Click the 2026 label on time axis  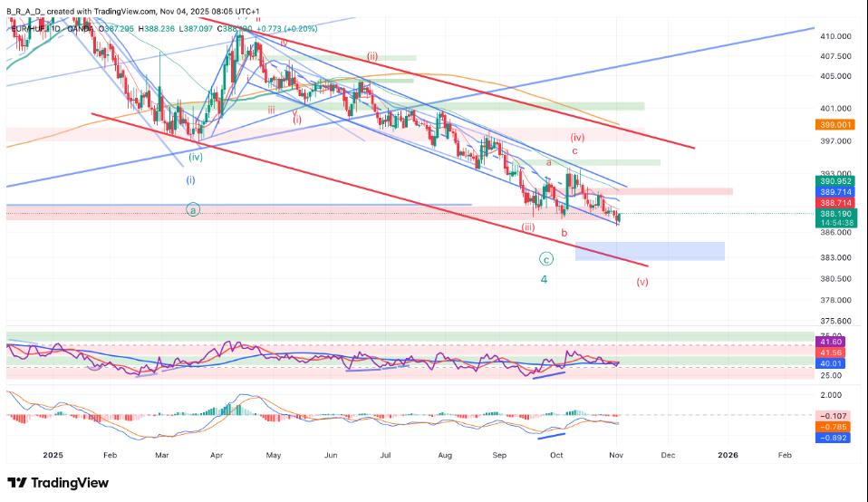pyautogui.click(x=728, y=455)
